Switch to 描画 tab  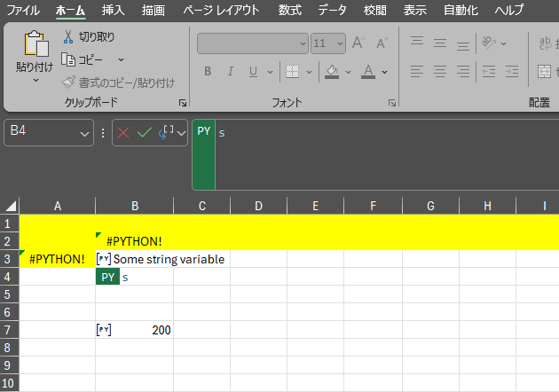click(154, 10)
